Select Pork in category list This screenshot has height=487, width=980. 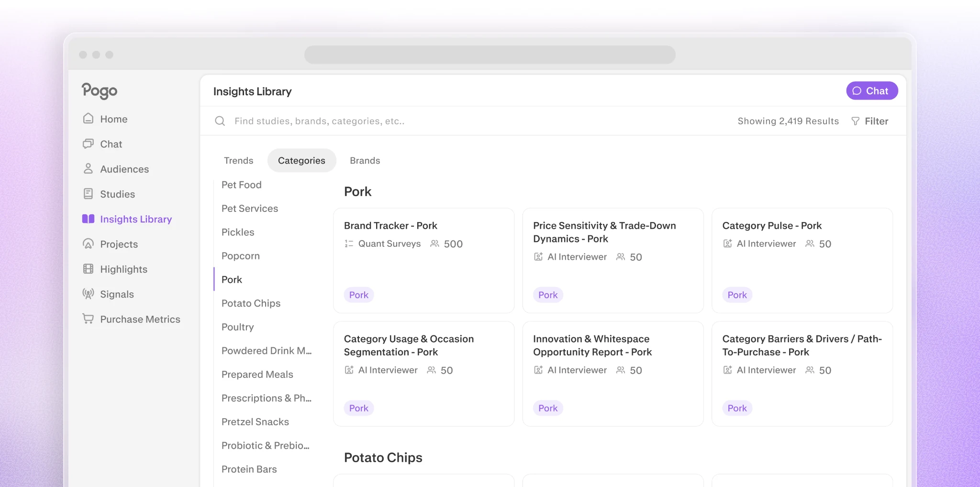click(232, 279)
